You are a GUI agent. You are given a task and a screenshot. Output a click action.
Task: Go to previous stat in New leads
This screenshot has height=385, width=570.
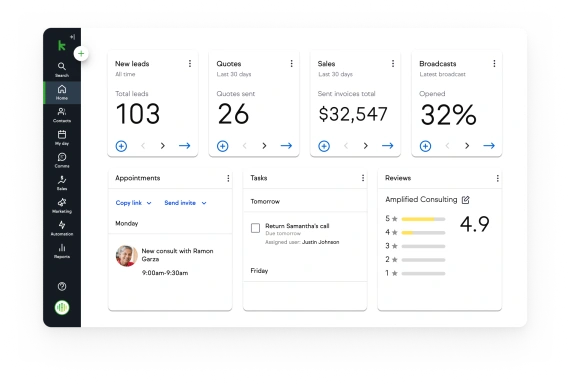(143, 146)
